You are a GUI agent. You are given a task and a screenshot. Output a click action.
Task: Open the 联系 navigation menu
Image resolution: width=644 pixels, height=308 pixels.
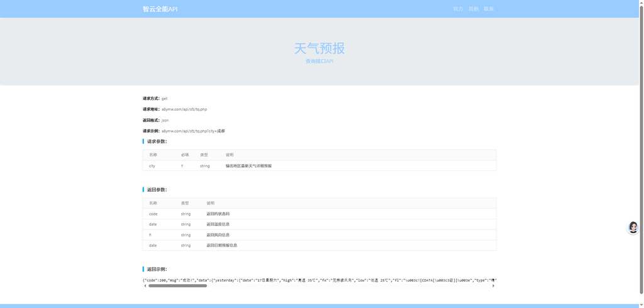tap(489, 9)
